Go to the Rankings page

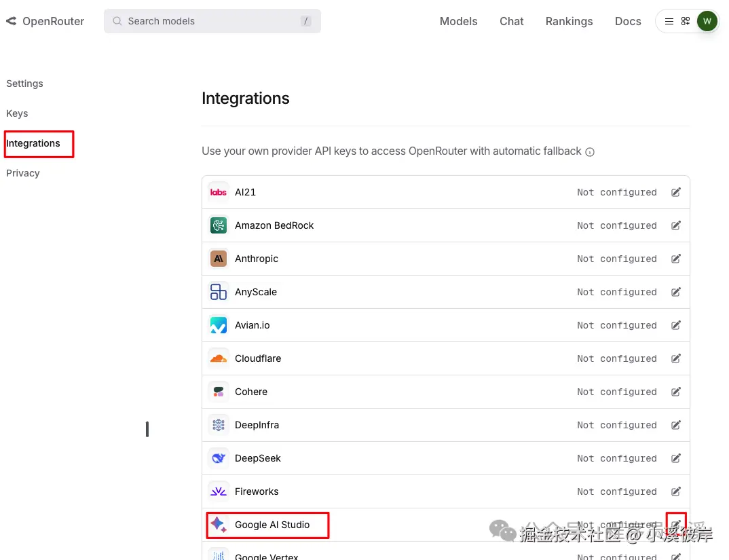tap(569, 21)
